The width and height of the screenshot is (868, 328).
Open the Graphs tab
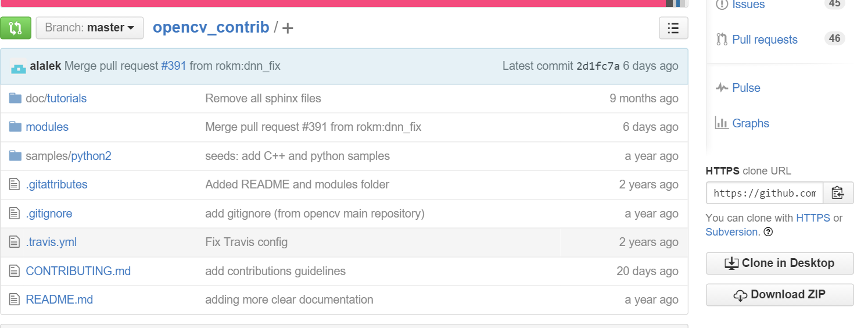coord(751,123)
